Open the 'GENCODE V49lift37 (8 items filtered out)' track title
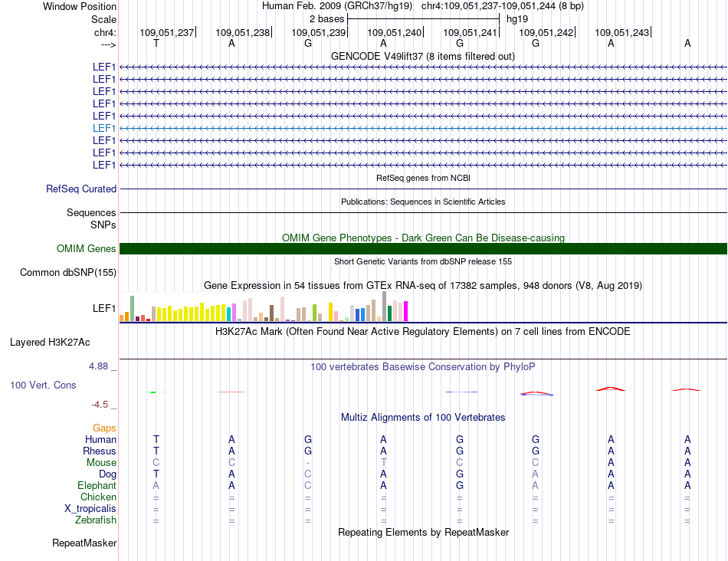This screenshot has width=728, height=561. 423,56
